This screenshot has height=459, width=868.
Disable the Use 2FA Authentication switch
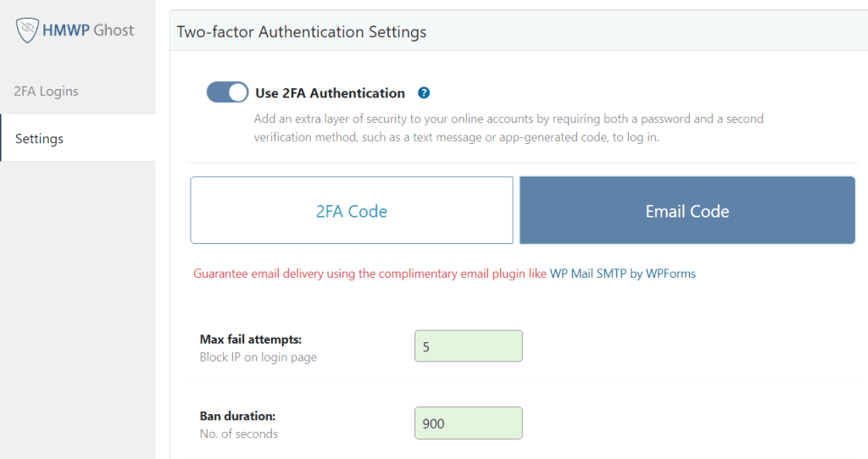click(x=227, y=92)
